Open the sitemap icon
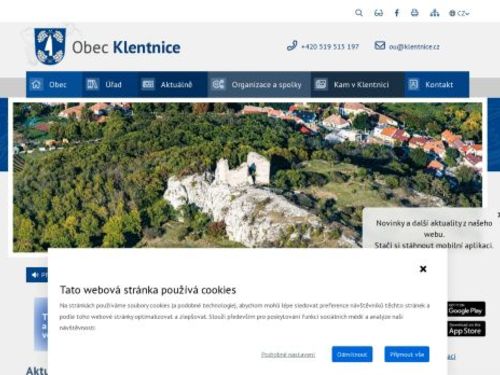Image resolution: width=500 pixels, height=375 pixels. point(434,13)
